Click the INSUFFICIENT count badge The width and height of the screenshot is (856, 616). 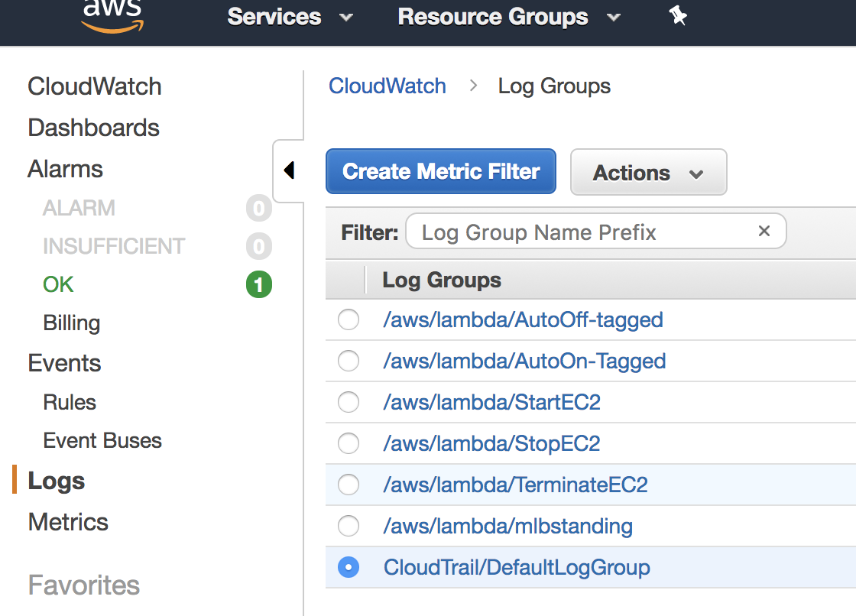click(259, 246)
